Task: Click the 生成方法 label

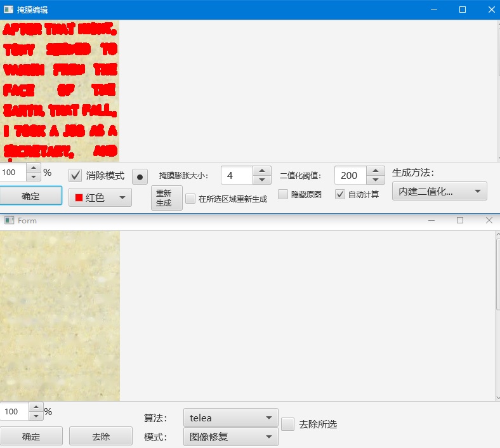Action: tap(413, 173)
